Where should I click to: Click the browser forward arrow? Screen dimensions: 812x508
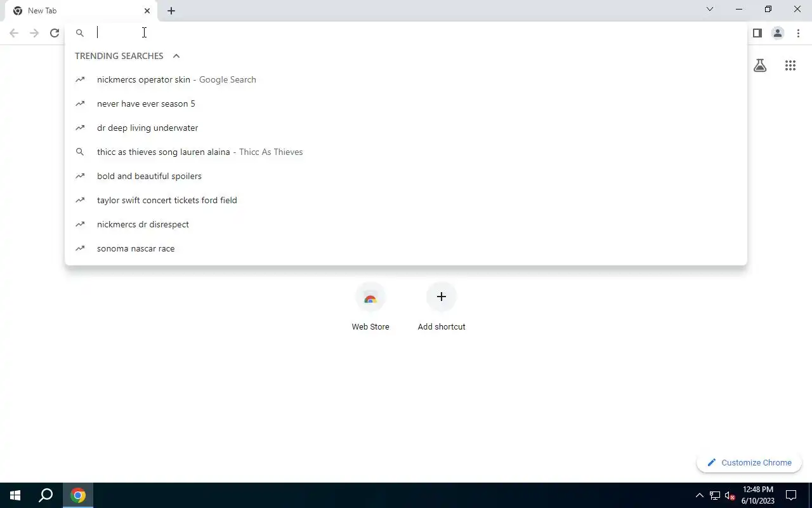coord(34,33)
